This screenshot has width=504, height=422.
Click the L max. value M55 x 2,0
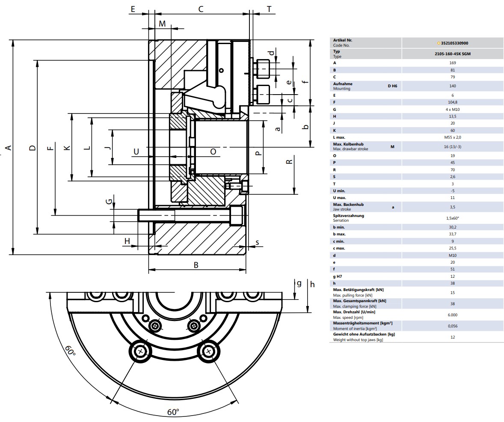coord(453,137)
